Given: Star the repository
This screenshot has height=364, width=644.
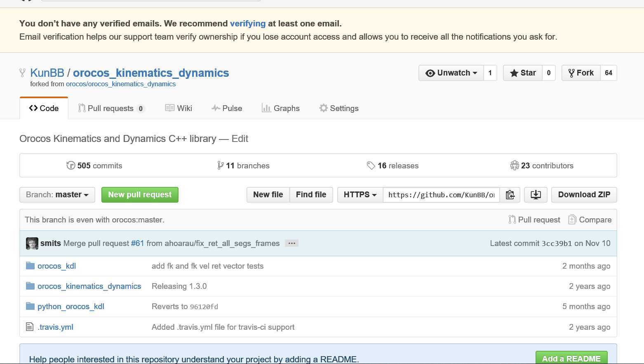Looking at the screenshot, I should click(523, 73).
